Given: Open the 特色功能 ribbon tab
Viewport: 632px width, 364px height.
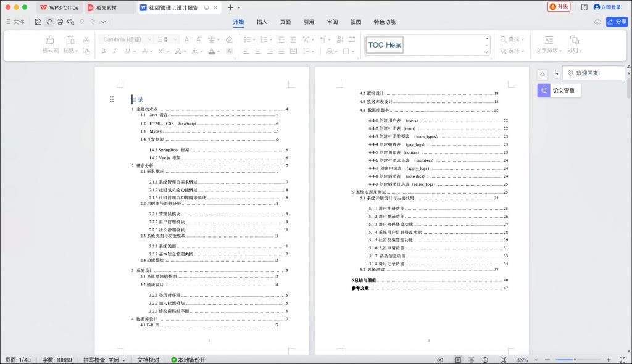Looking at the screenshot, I should [383, 22].
